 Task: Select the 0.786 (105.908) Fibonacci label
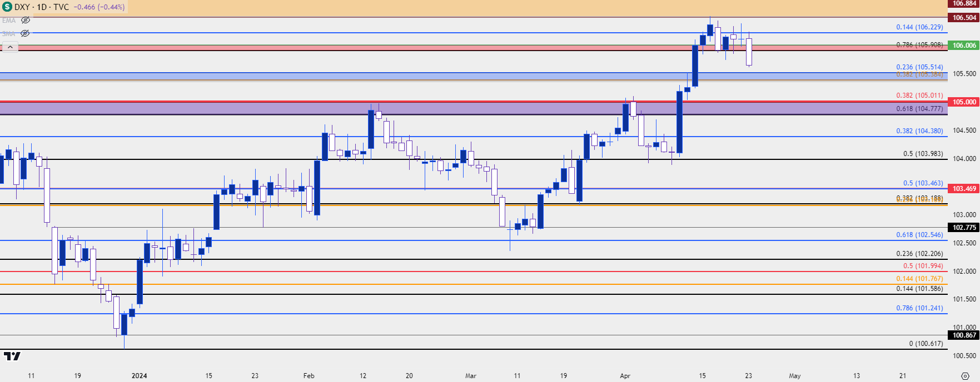pyautogui.click(x=919, y=45)
